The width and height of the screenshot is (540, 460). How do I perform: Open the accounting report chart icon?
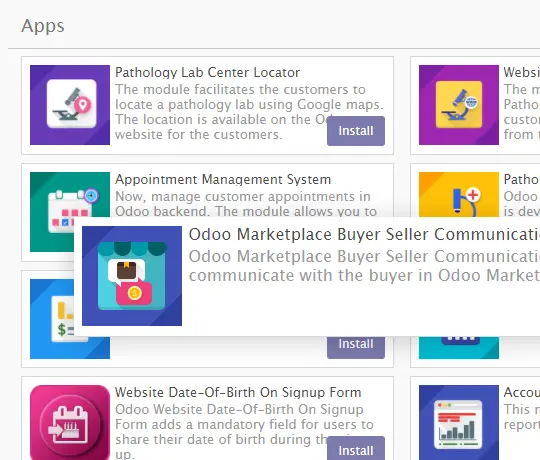(x=459, y=422)
